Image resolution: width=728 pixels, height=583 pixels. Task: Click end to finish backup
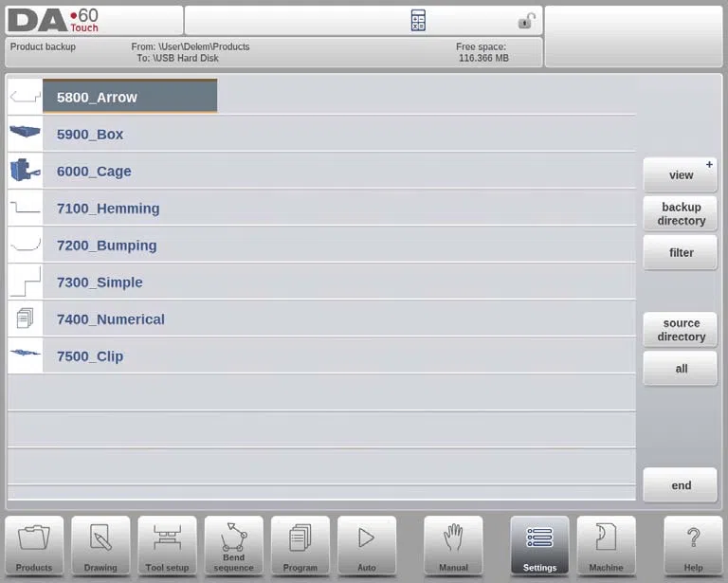[681, 485]
